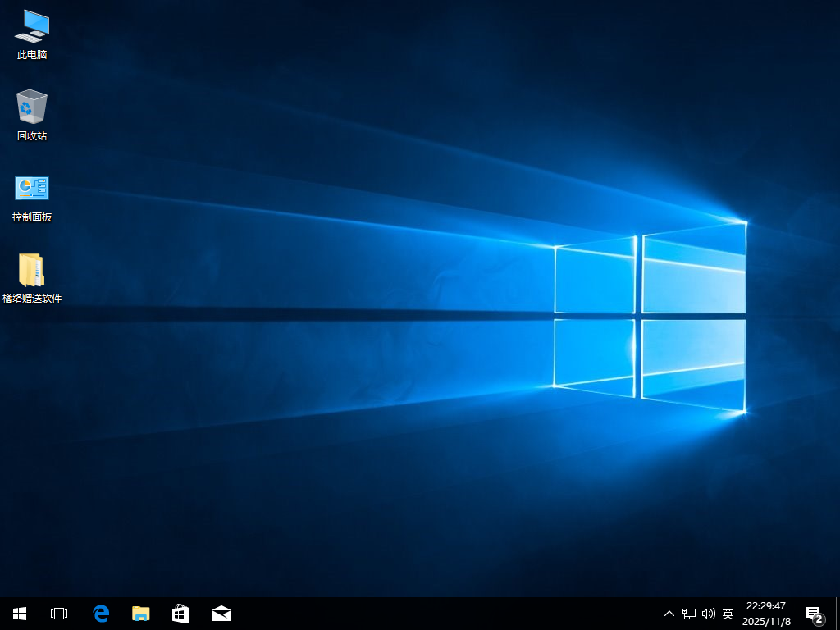Open File Explorer from the taskbar

click(141, 613)
